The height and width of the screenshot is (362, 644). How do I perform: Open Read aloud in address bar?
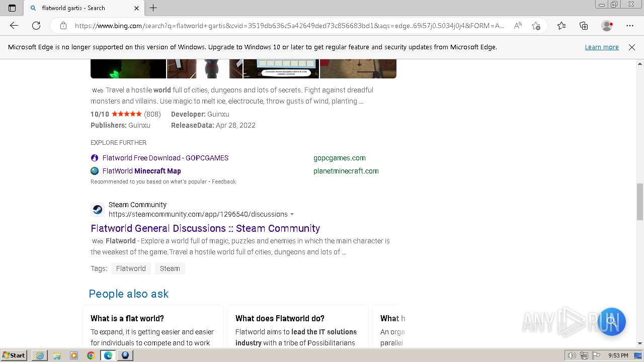click(x=517, y=26)
